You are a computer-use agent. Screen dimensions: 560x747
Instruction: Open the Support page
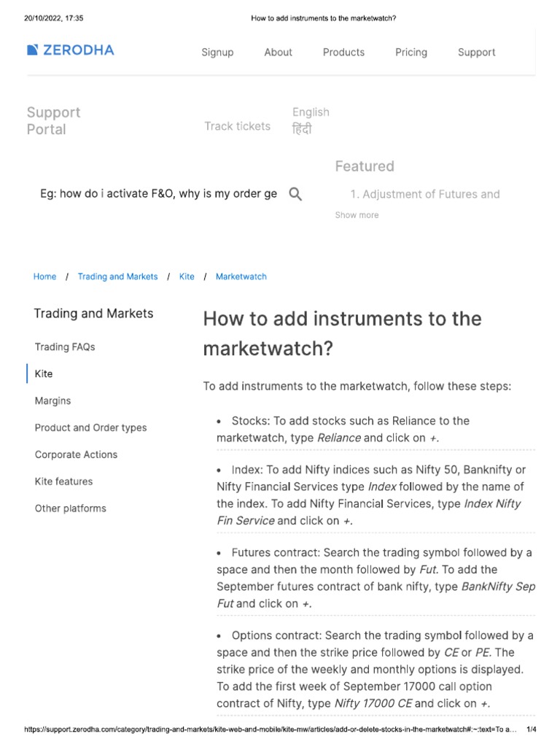point(476,53)
